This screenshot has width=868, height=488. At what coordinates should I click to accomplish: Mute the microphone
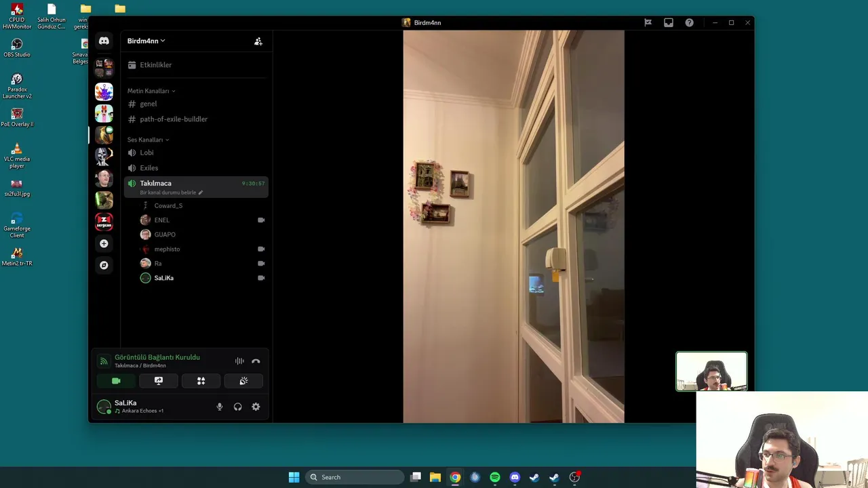tap(219, 407)
